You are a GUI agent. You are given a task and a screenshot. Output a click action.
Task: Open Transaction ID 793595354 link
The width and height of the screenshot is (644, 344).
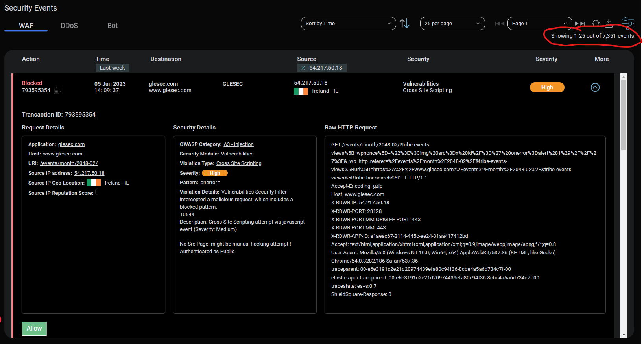[x=80, y=115]
